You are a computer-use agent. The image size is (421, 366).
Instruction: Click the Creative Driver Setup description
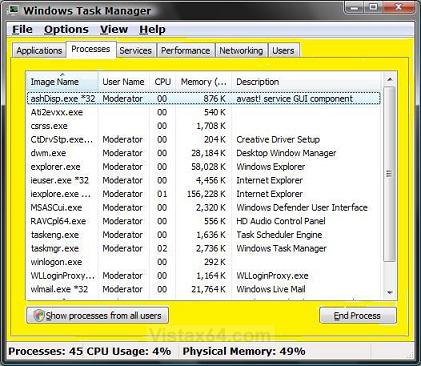(x=278, y=139)
